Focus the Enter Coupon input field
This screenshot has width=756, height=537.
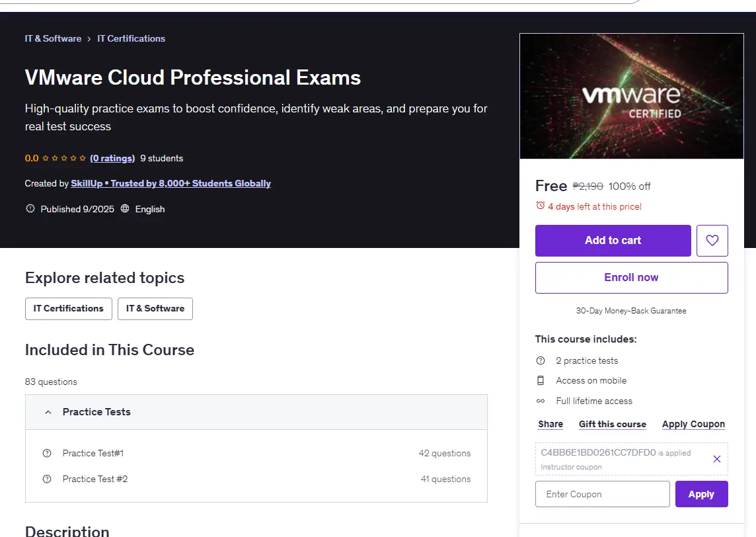point(603,494)
